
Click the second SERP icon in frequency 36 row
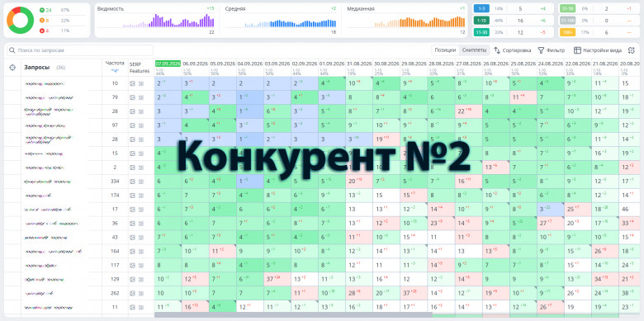click(141, 224)
